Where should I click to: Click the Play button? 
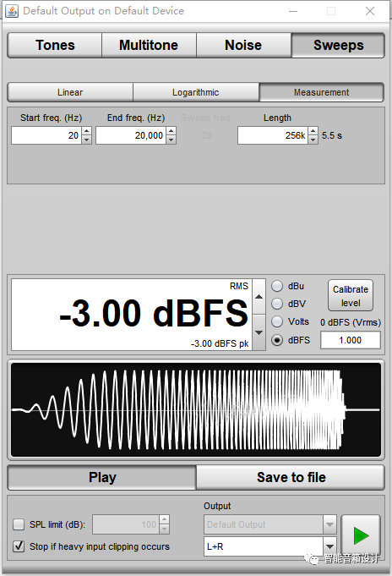click(x=102, y=478)
